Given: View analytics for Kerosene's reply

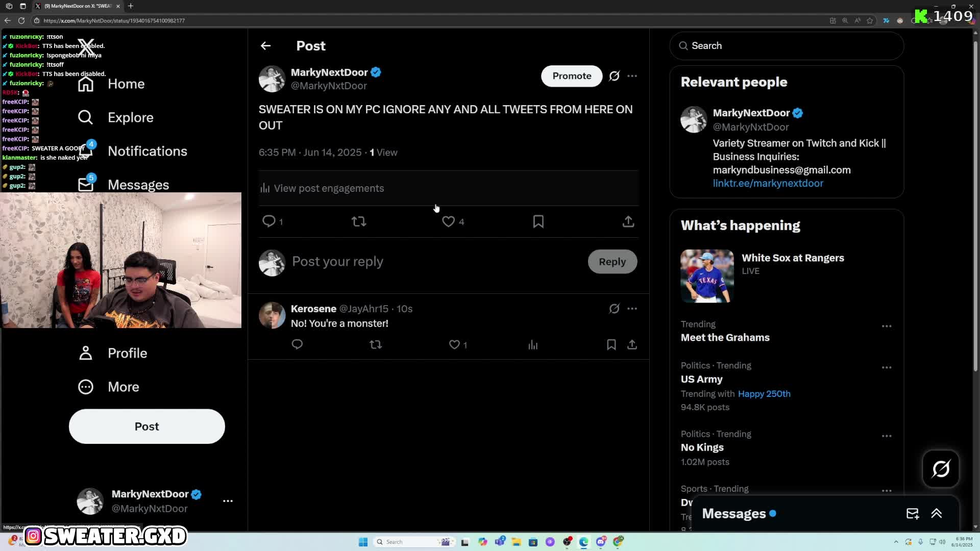Looking at the screenshot, I should point(533,345).
